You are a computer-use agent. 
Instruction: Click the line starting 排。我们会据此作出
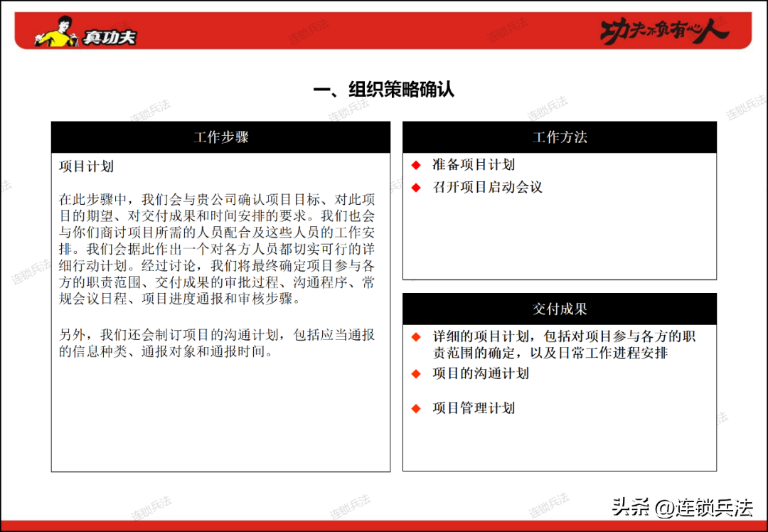(x=217, y=249)
